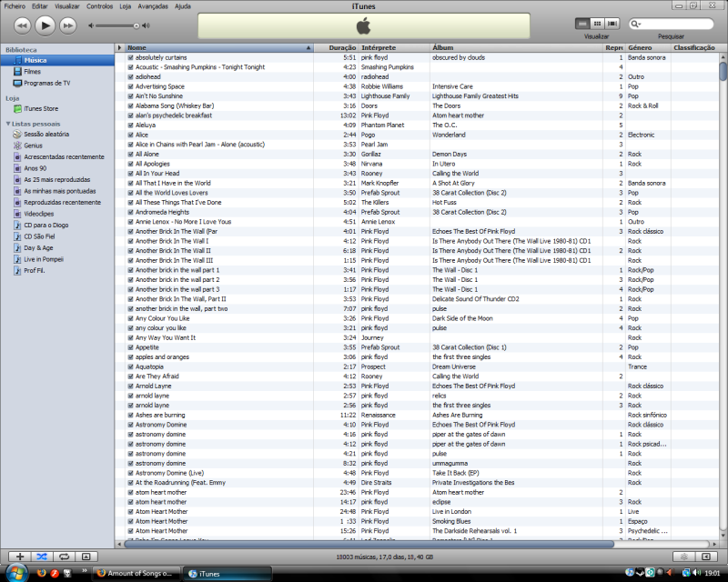Uncheck the 'Any Way You Want It' checkbox

click(x=130, y=338)
